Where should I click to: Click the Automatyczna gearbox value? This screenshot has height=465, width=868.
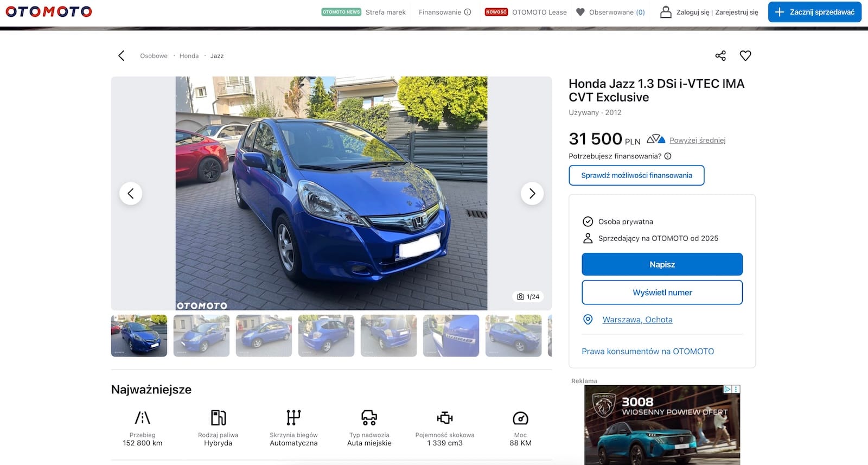pyautogui.click(x=293, y=443)
